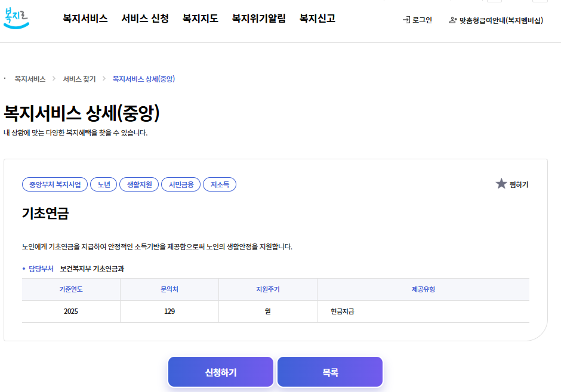Click the 로그인 link
The image size is (561, 392).
pos(422,20)
